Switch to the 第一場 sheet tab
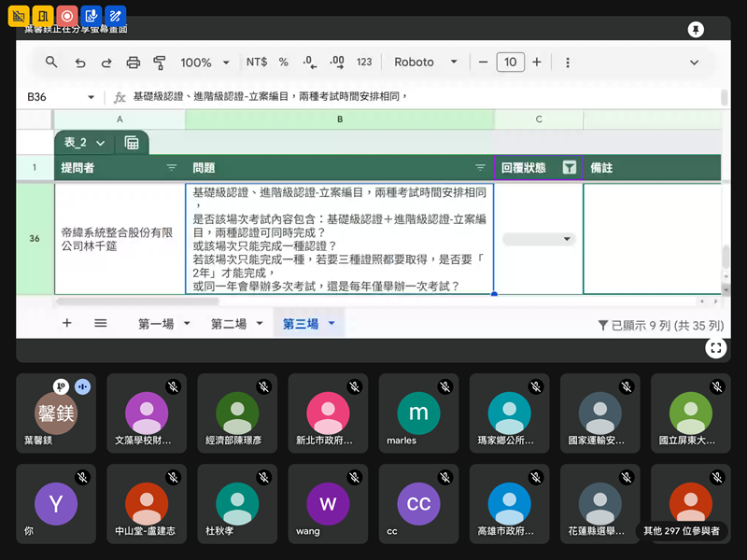Image resolution: width=747 pixels, height=560 pixels. point(156,324)
